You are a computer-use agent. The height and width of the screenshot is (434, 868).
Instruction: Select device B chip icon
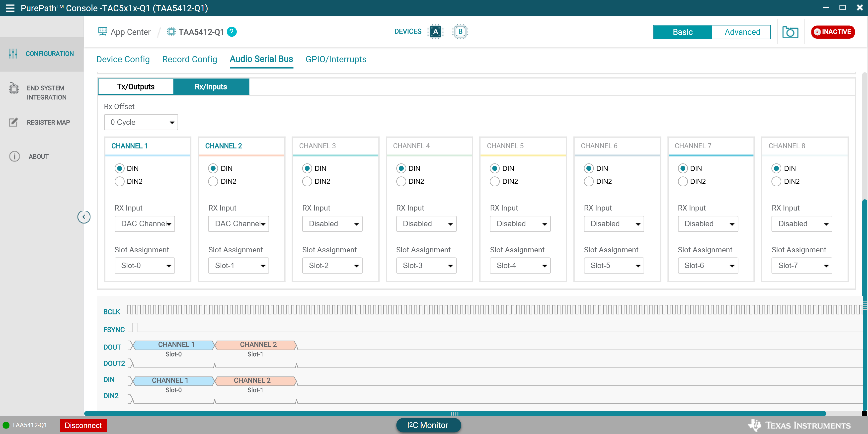(460, 32)
